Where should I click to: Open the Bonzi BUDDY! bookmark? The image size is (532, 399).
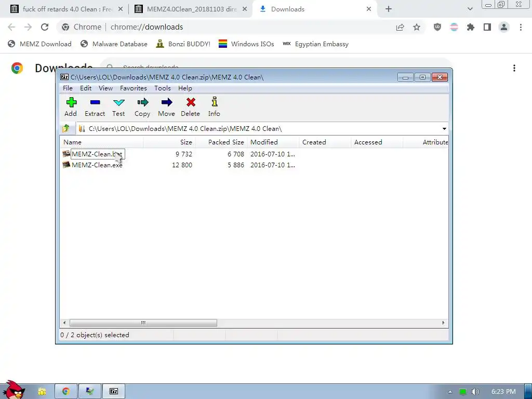tap(183, 44)
